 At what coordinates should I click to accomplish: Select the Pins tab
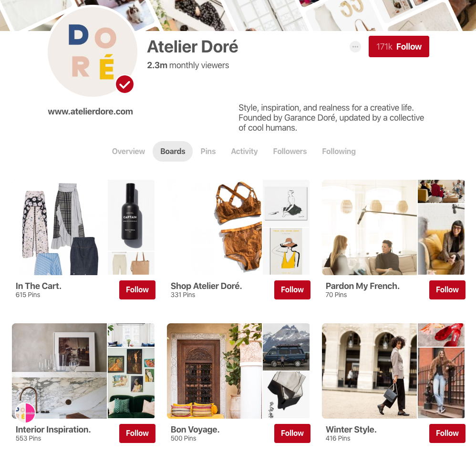[x=208, y=152]
